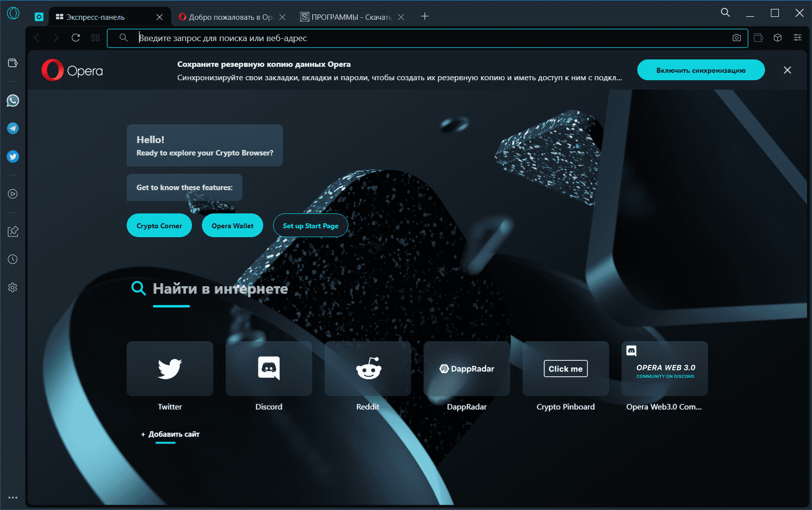Reload the page with refresh icon
This screenshot has height=510, width=812.
point(76,38)
